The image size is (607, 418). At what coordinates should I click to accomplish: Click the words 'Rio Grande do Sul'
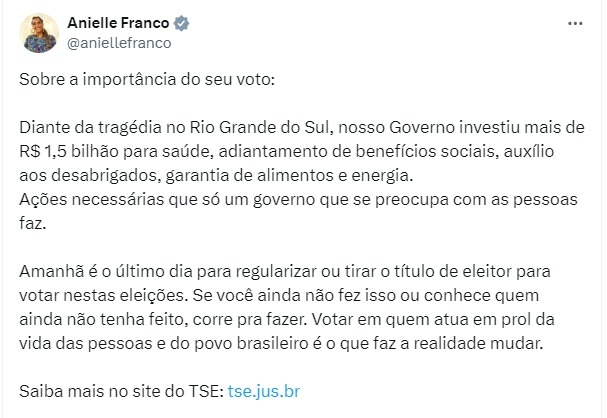261,127
